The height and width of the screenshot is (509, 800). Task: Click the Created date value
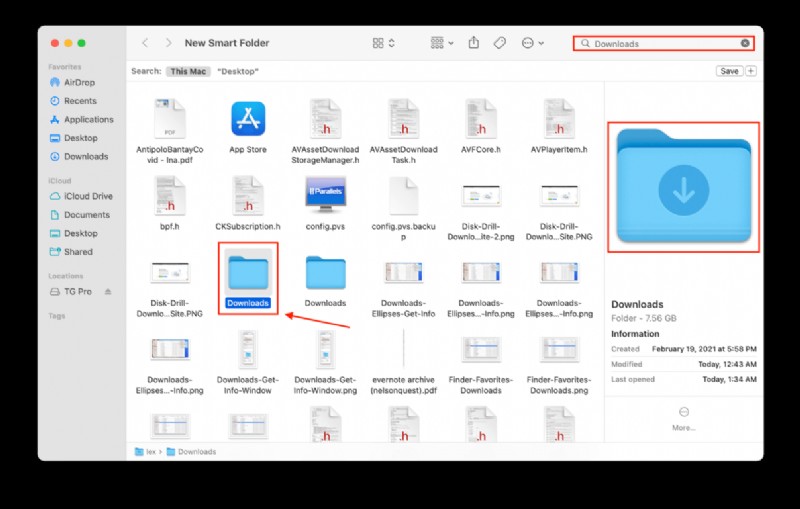pyautogui.click(x=704, y=349)
